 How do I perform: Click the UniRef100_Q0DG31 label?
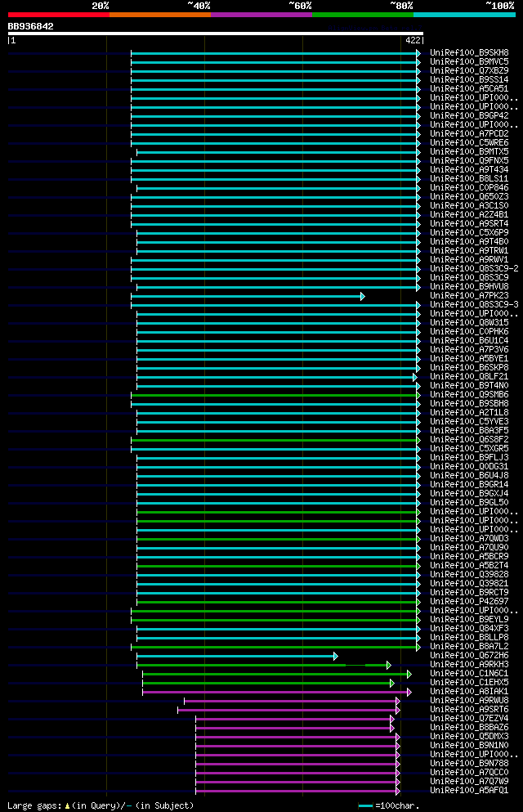[x=469, y=467]
